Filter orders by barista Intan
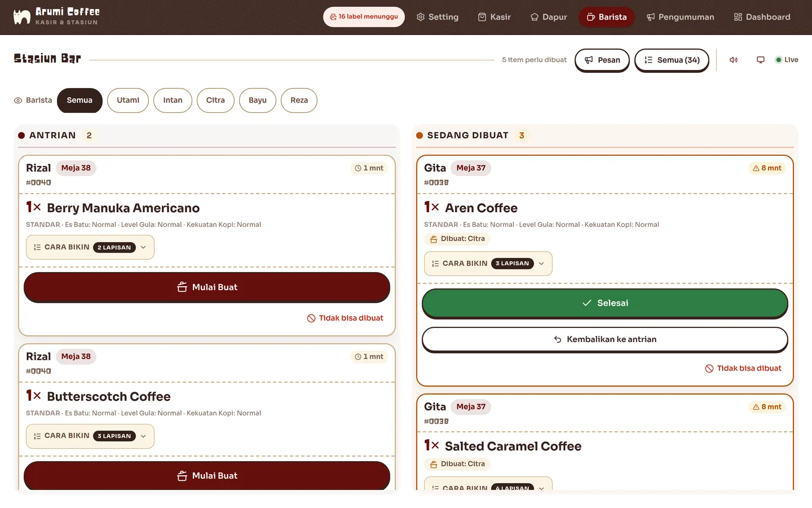 point(173,100)
